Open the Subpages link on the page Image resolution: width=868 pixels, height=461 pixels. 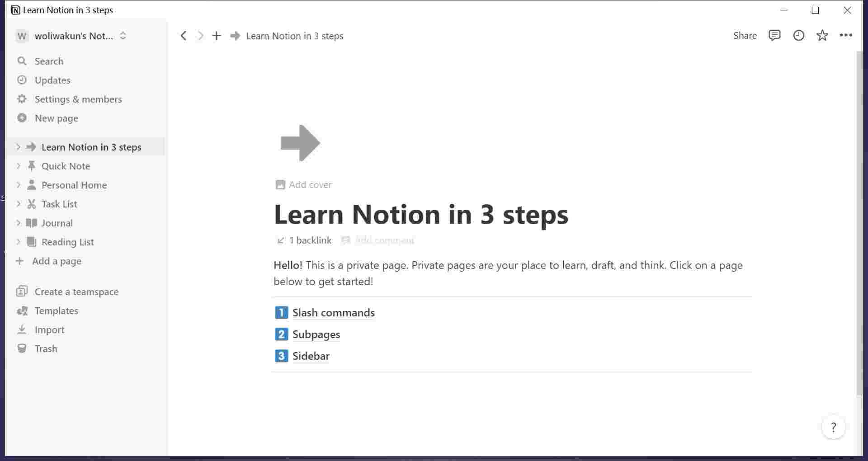click(316, 334)
